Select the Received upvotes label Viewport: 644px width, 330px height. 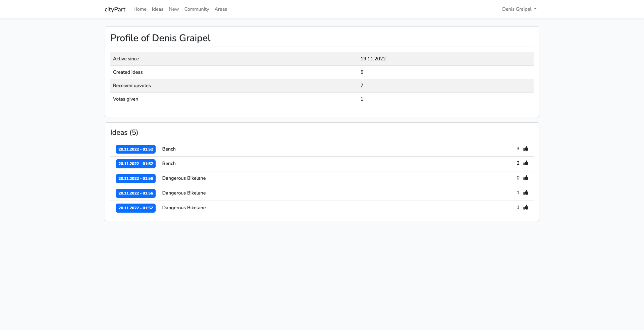click(132, 86)
